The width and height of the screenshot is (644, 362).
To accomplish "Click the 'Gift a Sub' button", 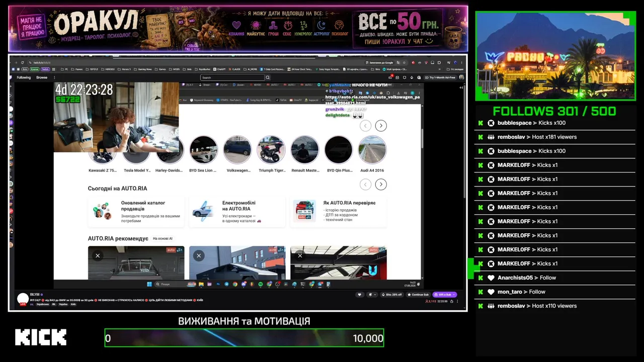I will 445,295.
